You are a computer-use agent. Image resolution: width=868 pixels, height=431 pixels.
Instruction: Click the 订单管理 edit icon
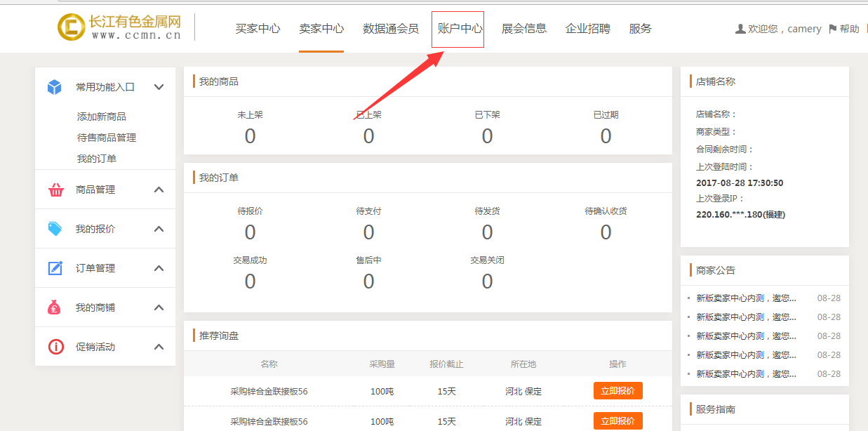click(x=55, y=268)
